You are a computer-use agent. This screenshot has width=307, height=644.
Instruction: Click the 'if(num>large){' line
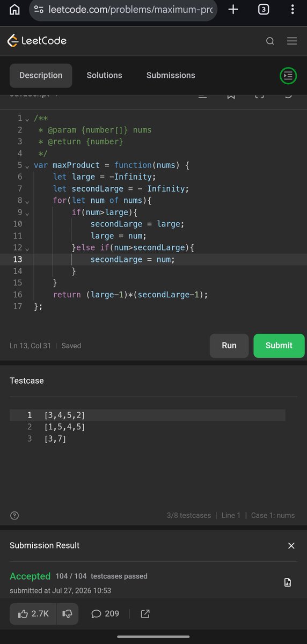tap(105, 212)
